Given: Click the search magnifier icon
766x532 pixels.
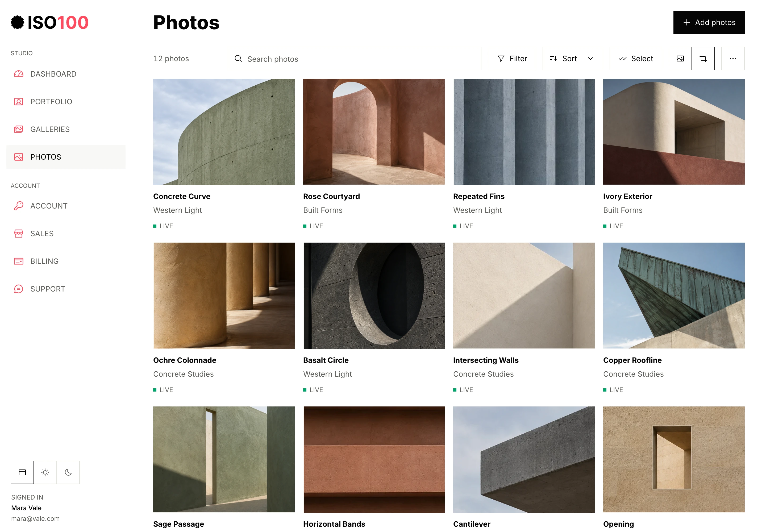Looking at the screenshot, I should [238, 59].
